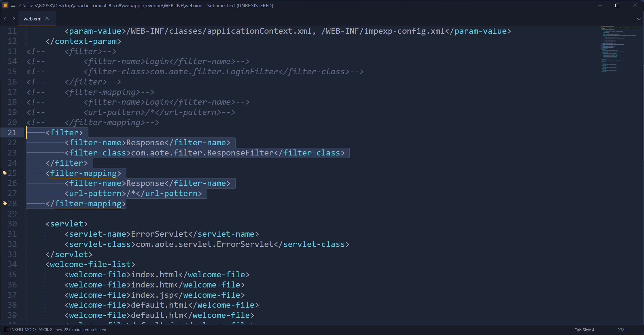Click line number 12 in gutter
Screen dimensions: 644x335
click(x=12, y=41)
